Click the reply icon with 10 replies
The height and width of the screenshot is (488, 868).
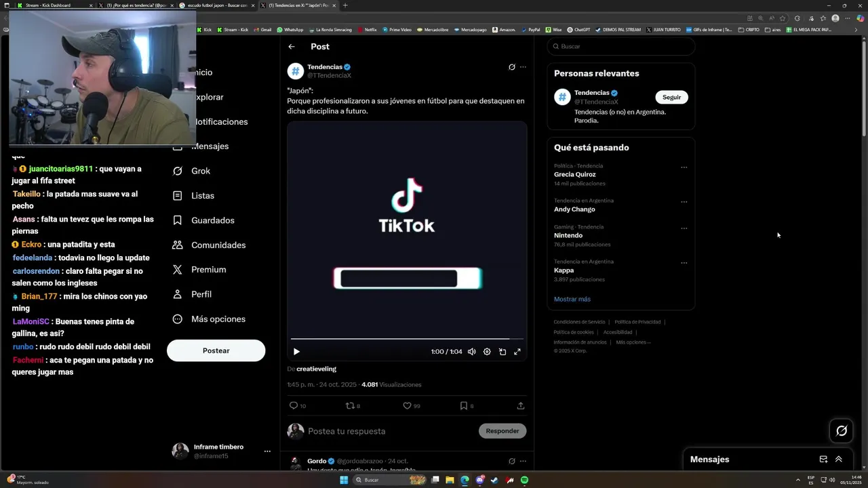(x=298, y=405)
